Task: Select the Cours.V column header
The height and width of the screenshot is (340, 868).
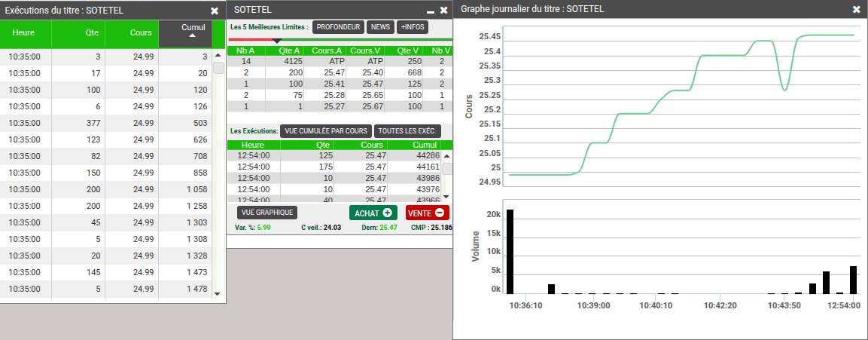Action: click(x=365, y=51)
